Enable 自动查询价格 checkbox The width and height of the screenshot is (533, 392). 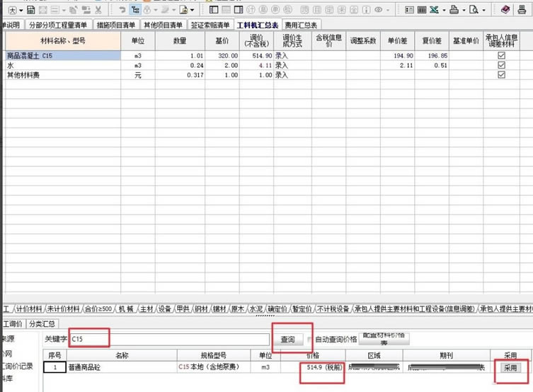(x=309, y=339)
